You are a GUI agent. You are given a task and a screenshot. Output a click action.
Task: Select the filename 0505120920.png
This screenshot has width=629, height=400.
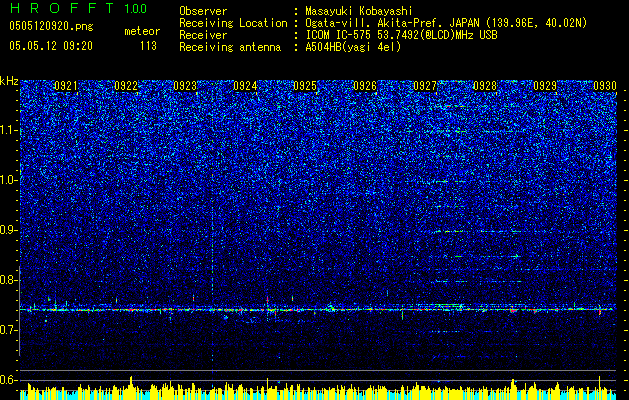point(51,26)
